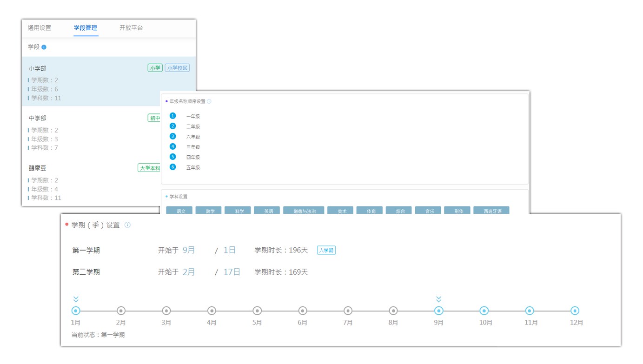Click number 3 badge for 六年级
Viewport: 643px width, 364px height.
[173, 136]
